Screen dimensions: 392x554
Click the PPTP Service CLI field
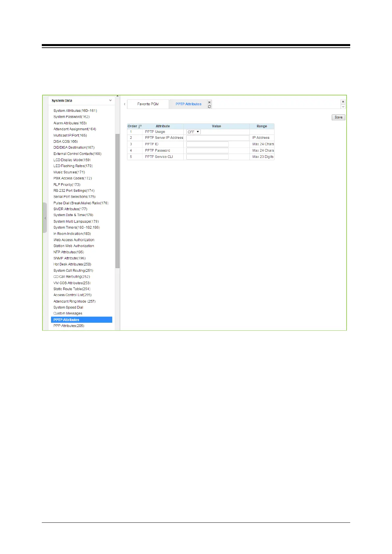(207, 157)
